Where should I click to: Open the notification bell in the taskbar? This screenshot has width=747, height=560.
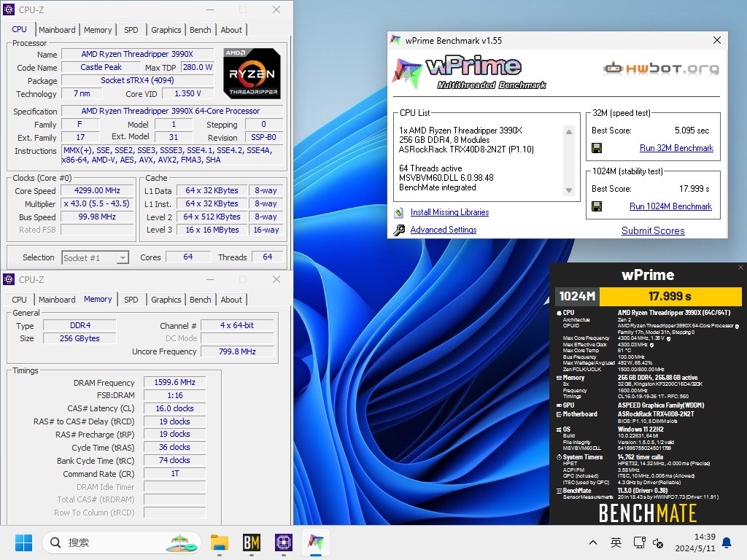coord(727,542)
